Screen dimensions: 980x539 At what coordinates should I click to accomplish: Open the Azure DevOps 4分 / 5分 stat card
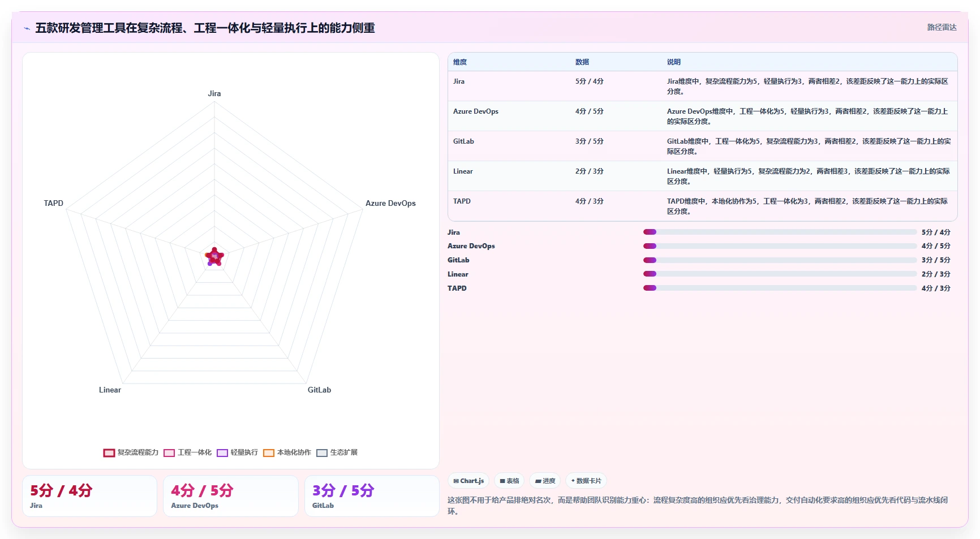tap(231, 496)
